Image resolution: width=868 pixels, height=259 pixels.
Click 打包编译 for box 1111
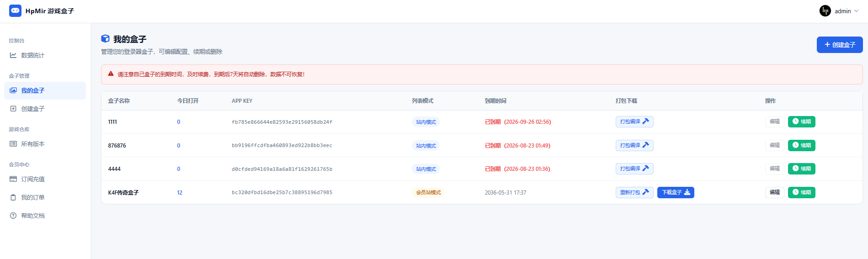[634, 122]
